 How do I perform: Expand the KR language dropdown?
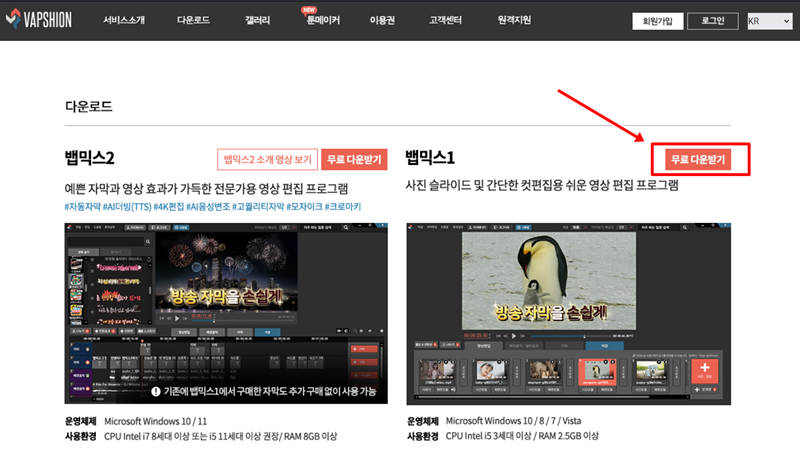click(769, 21)
